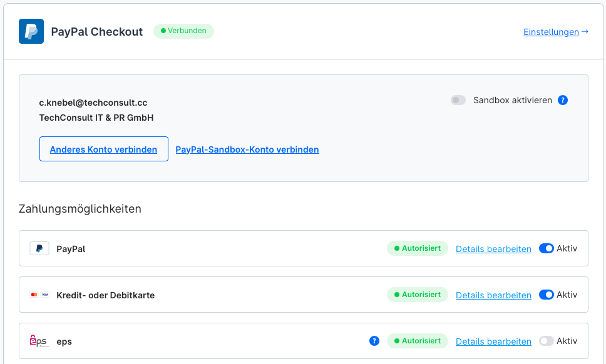Click the Sandbox help question mark icon
Viewport: 606px width, 364px height.
click(562, 100)
